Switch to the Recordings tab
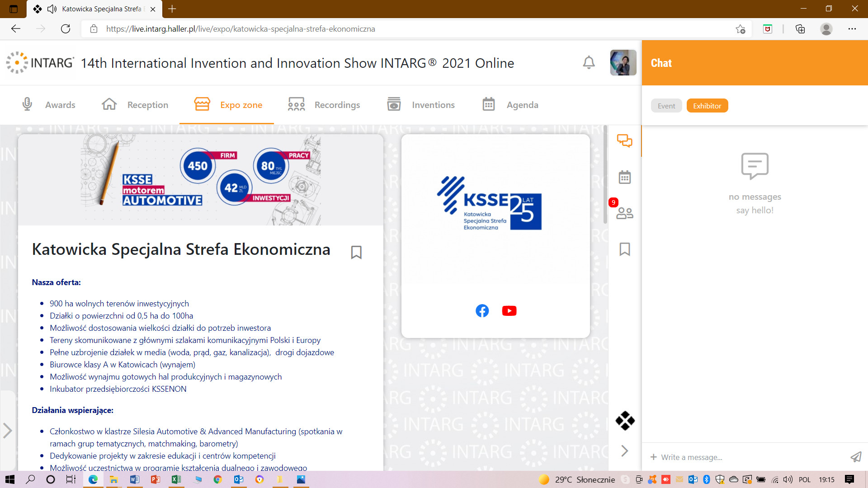 tap(324, 105)
